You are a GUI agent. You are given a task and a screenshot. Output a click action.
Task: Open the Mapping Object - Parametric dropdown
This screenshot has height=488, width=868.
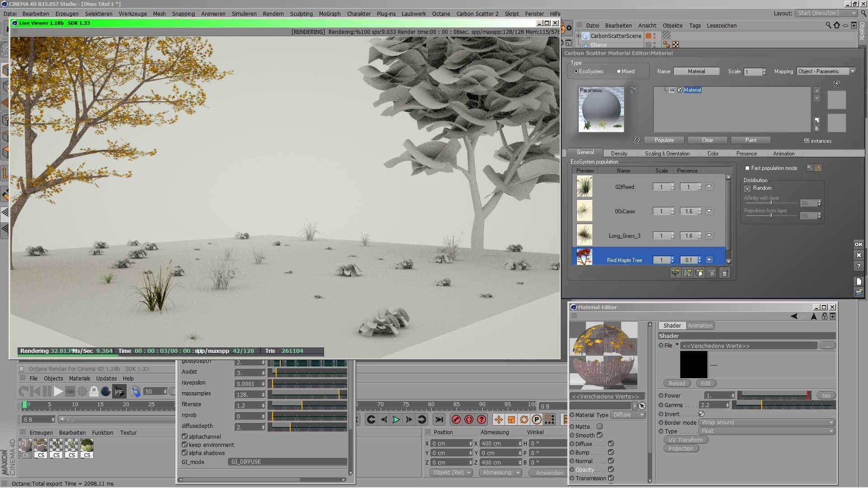pos(826,71)
